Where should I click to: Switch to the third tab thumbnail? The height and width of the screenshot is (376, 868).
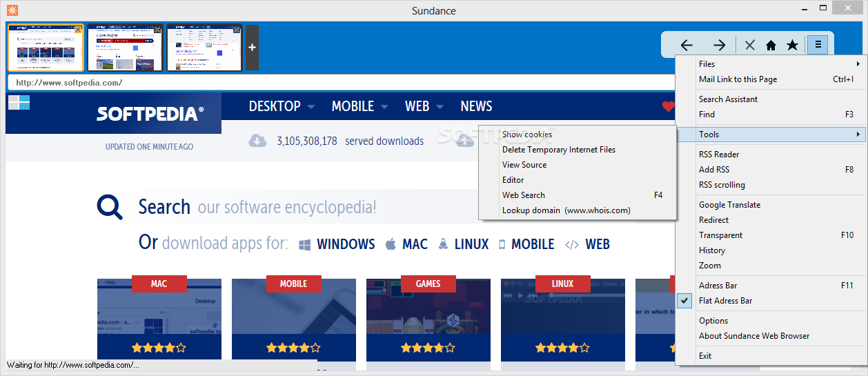pyautogui.click(x=204, y=48)
